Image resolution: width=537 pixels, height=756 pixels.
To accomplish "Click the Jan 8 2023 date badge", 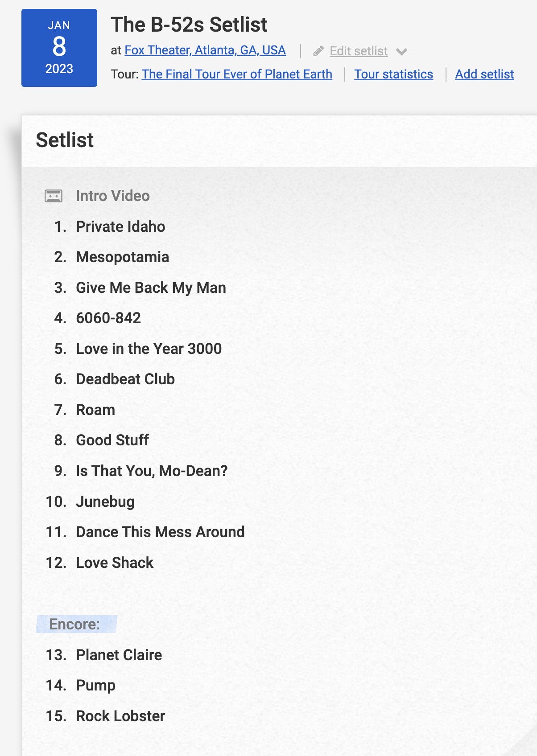I will coord(59,48).
